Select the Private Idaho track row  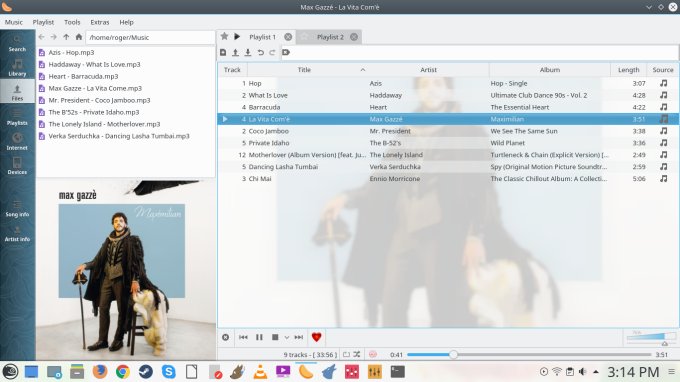point(448,143)
